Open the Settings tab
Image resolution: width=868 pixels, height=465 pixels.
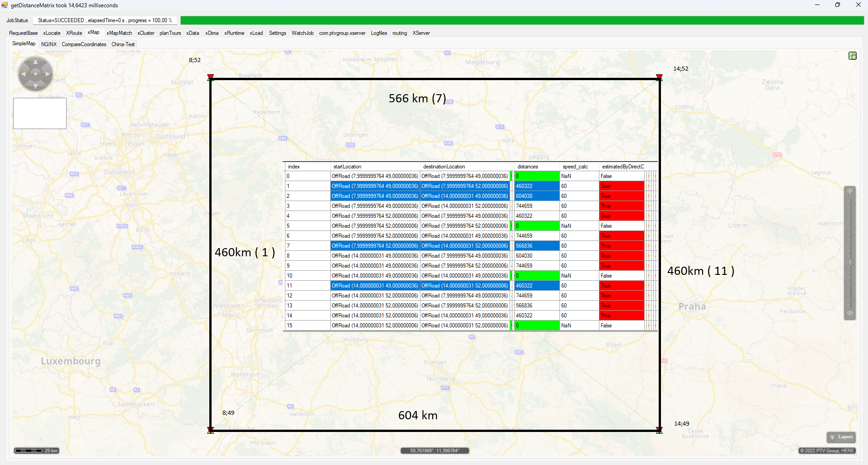point(277,33)
